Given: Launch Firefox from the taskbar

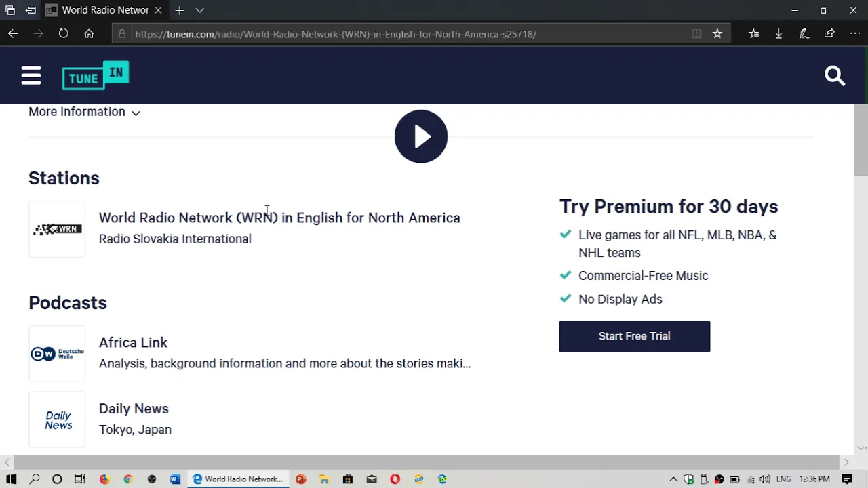Looking at the screenshot, I should click(x=104, y=479).
